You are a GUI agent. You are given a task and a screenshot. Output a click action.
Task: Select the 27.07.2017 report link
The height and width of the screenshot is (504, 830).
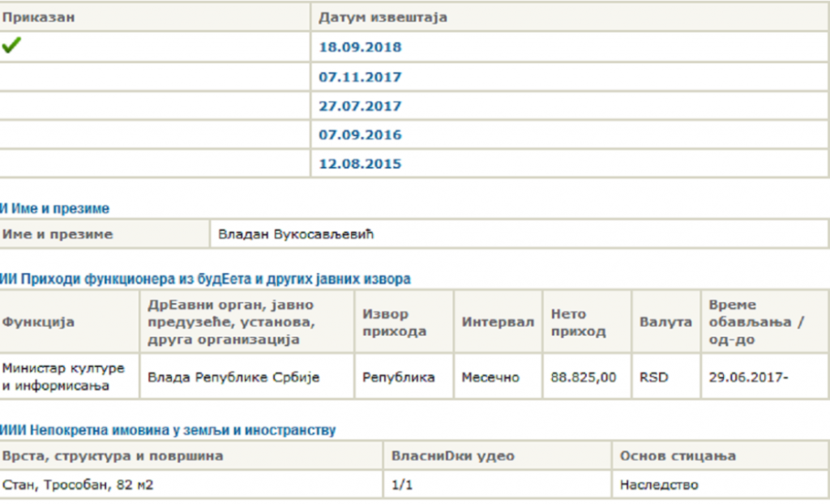tap(360, 106)
